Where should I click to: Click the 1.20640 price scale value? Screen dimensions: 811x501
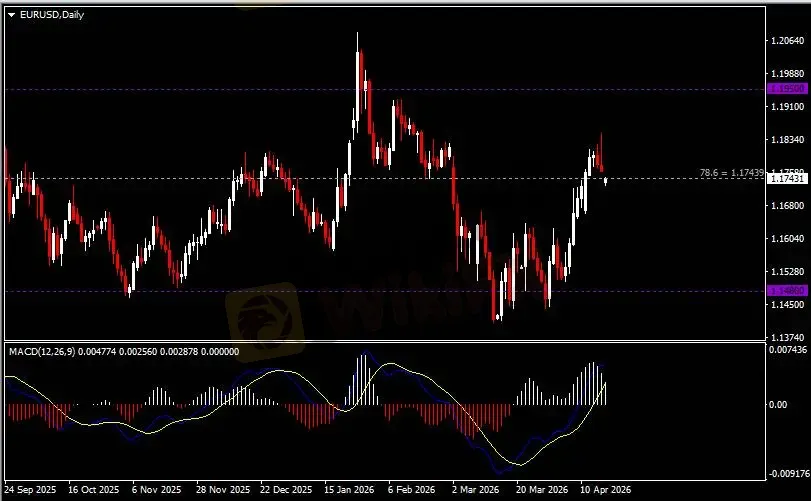[785, 40]
